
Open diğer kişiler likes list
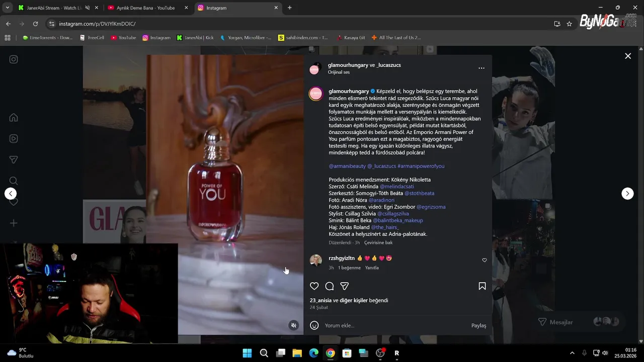354,300
